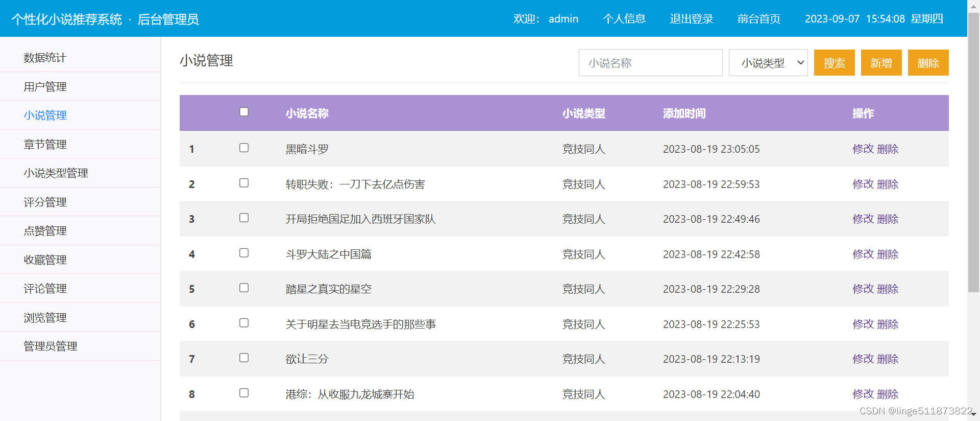The image size is (980, 421).
Task: Click 修改 for 欲让三分
Action: coord(863,359)
